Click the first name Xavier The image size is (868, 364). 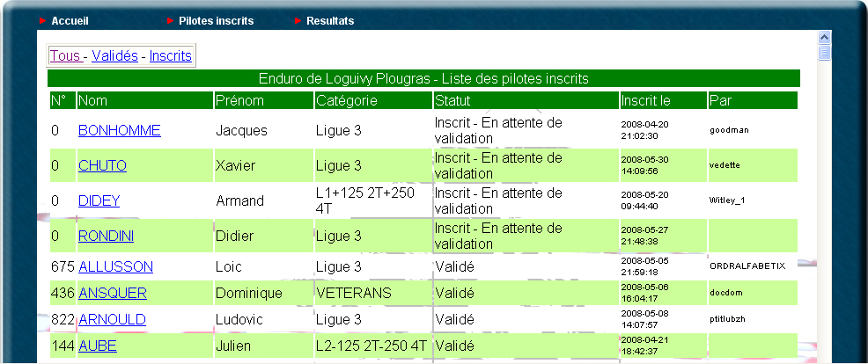point(235,165)
